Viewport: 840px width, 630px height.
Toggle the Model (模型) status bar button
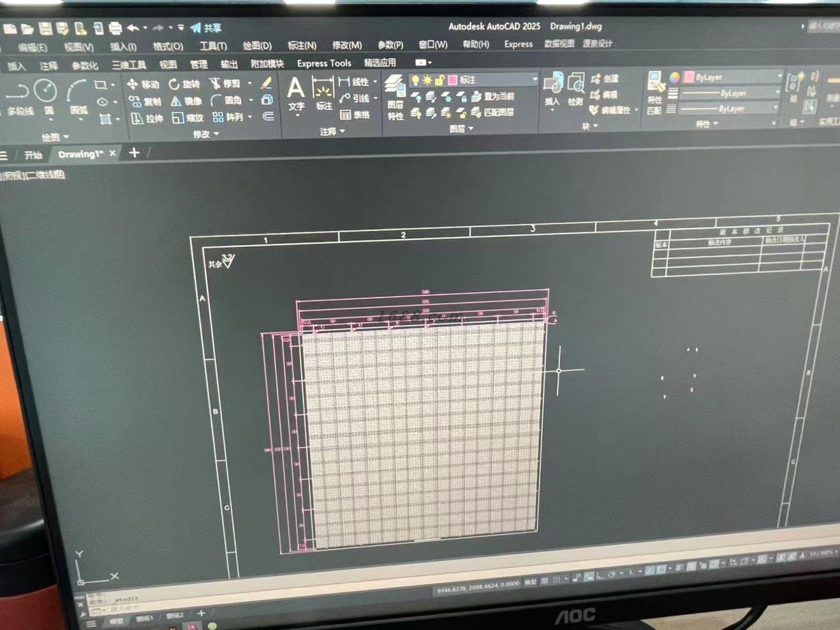(530, 582)
